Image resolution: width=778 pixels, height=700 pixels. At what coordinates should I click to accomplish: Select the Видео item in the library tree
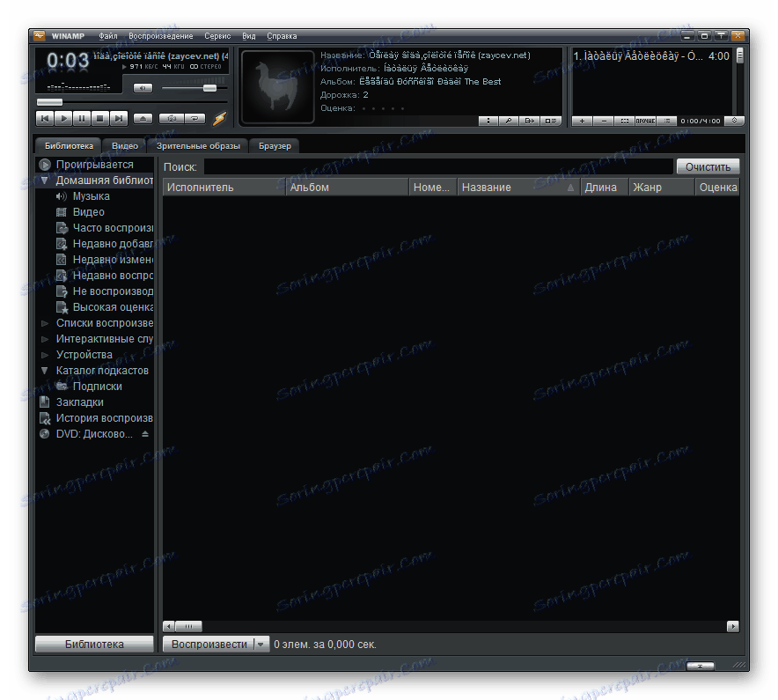(88, 212)
